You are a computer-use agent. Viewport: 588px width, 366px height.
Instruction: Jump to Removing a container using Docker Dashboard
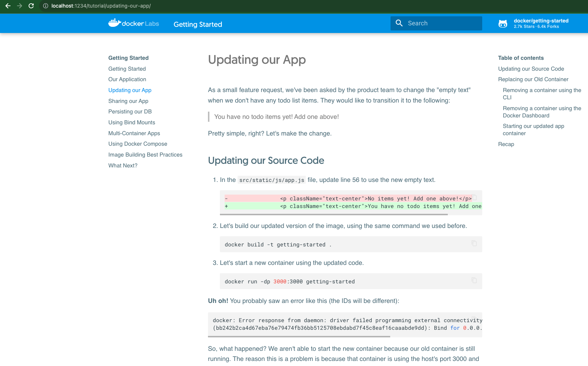pyautogui.click(x=542, y=112)
